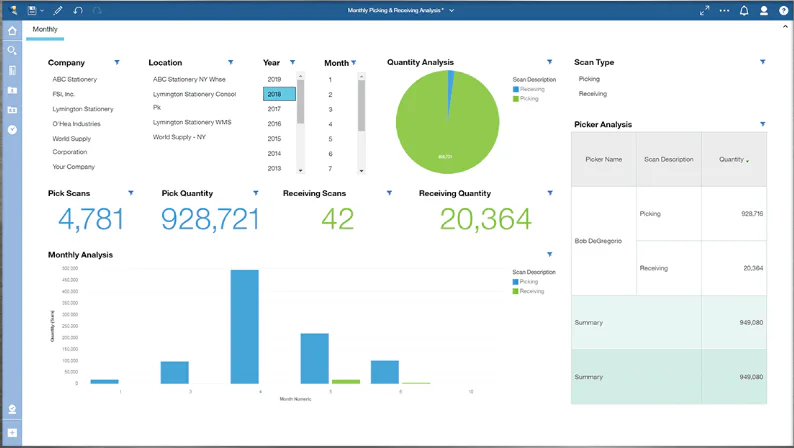Select the year 2019

click(274, 79)
